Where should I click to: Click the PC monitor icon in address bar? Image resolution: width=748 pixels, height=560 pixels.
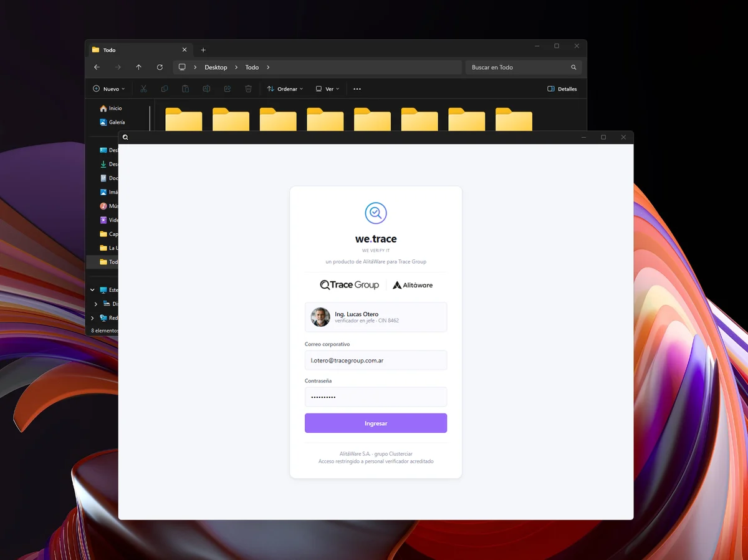pyautogui.click(x=182, y=67)
